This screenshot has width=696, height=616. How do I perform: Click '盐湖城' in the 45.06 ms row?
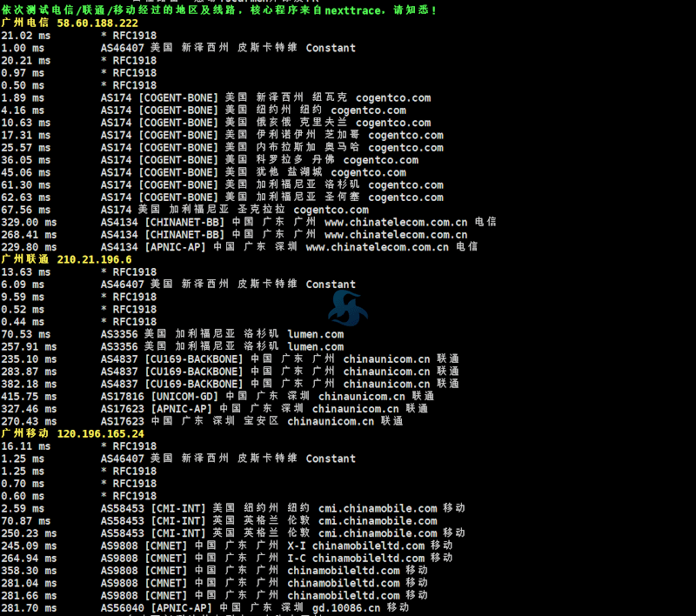click(x=304, y=172)
